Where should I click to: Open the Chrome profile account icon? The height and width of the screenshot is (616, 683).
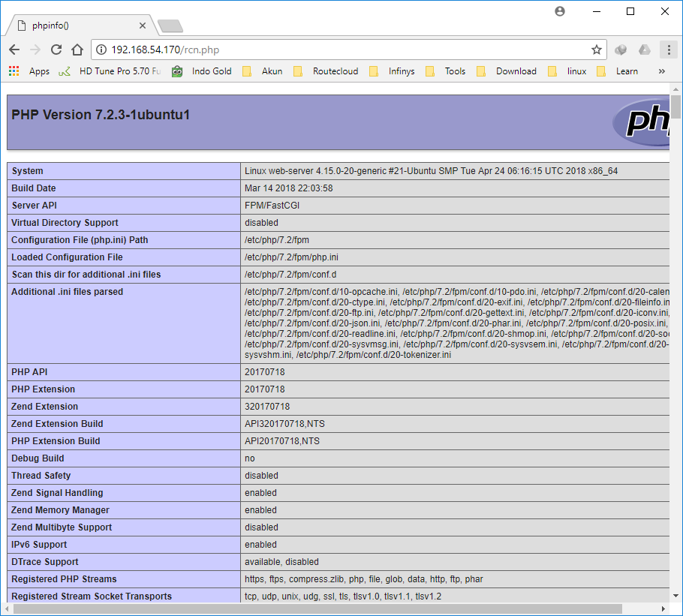point(560,11)
